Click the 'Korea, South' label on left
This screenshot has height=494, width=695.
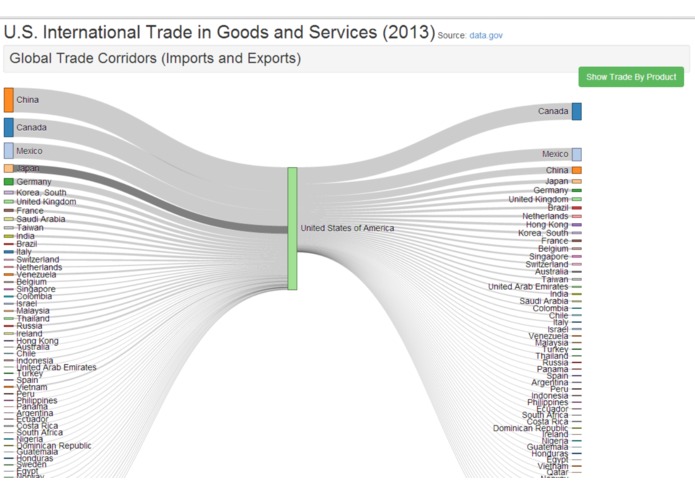[41, 193]
